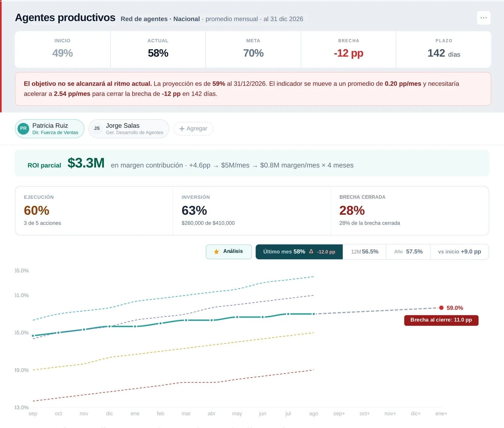Click the Red de agentes · Nacional subtitle

pyautogui.click(x=160, y=19)
